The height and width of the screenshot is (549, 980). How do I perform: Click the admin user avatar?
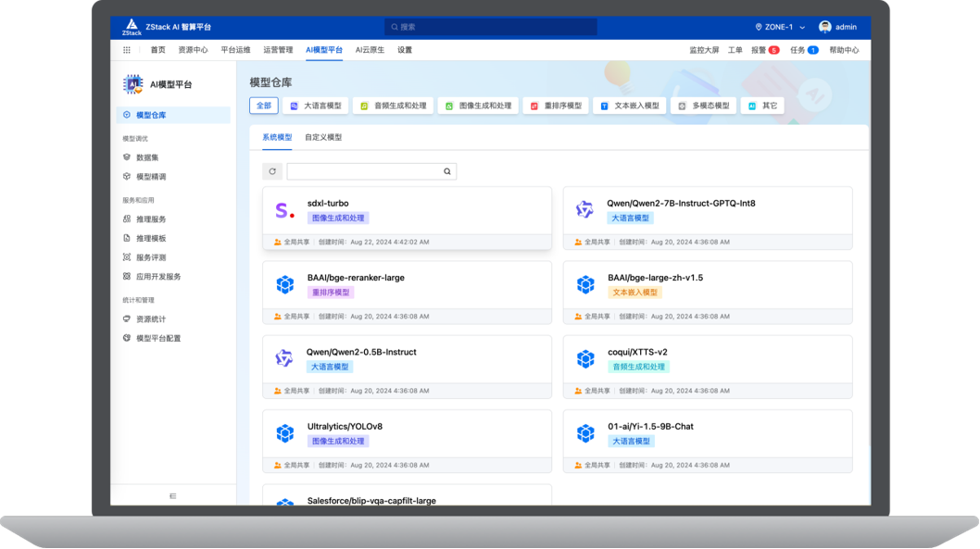point(825,27)
